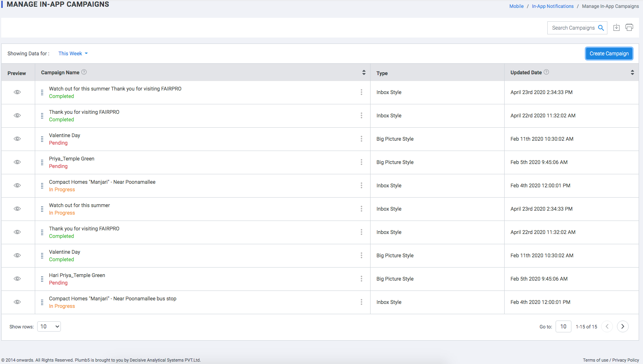Open the three-dot menu for Valentine Day Completed row
This screenshot has width=643, height=364.
361,255
